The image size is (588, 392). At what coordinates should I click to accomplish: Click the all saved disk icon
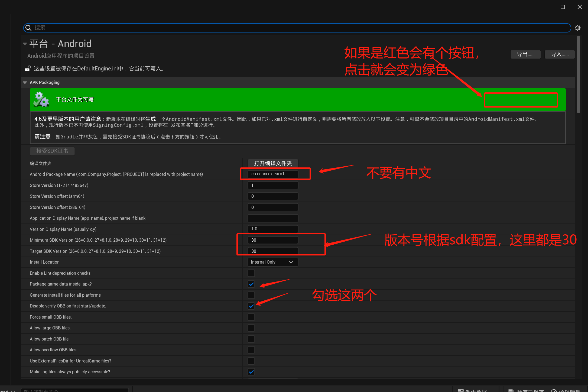click(511, 390)
